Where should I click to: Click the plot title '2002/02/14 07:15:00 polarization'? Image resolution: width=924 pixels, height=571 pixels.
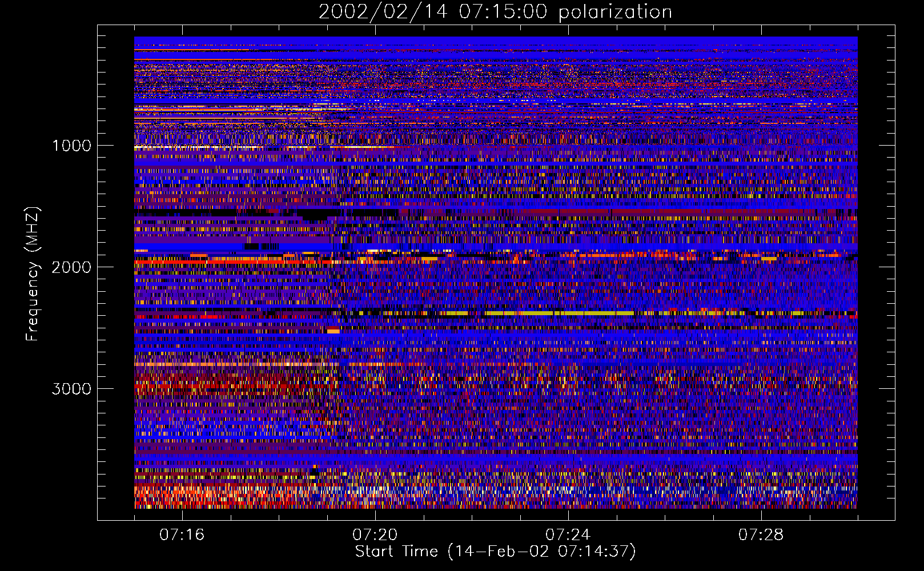tap(495, 12)
